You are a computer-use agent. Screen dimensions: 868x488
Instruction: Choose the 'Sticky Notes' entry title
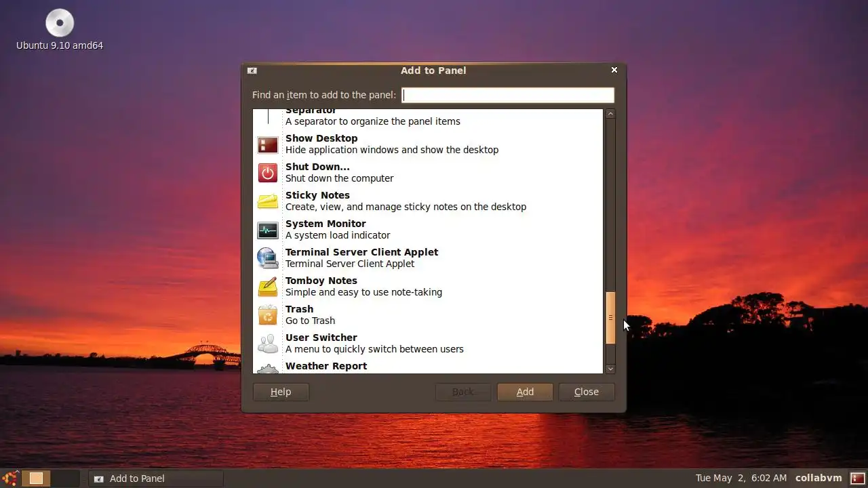pyautogui.click(x=317, y=195)
